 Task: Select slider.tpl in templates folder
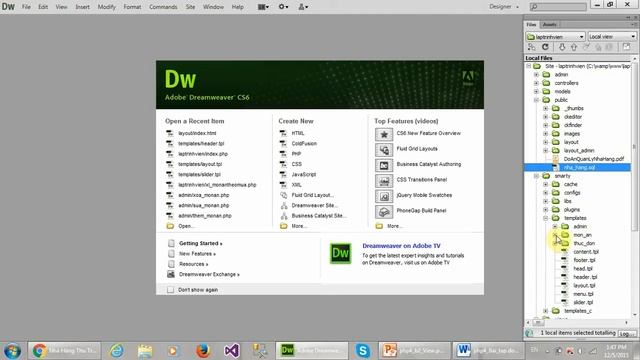[x=583, y=302]
